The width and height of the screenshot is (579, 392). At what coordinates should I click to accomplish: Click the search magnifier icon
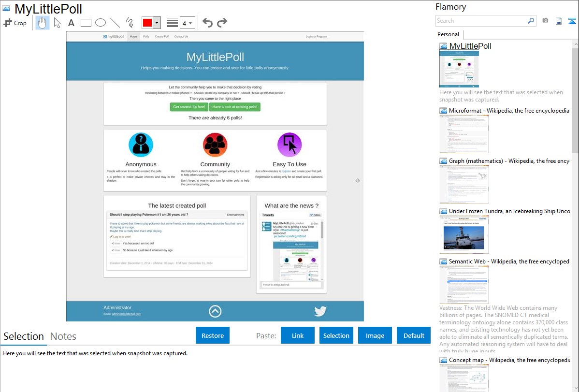(x=531, y=21)
